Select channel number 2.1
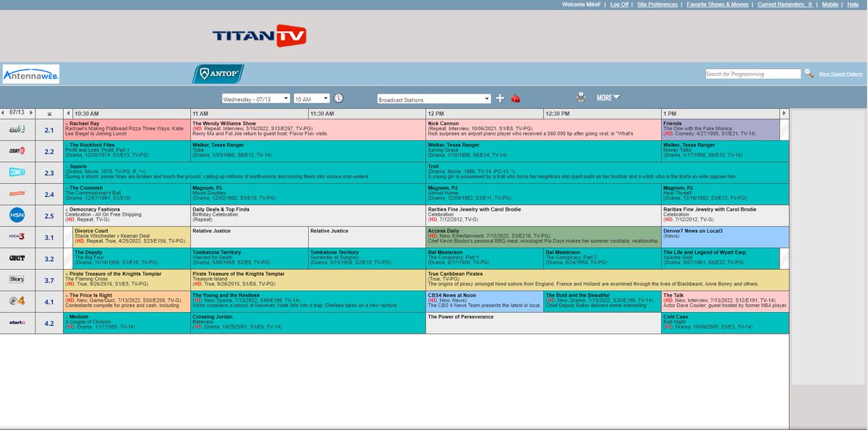Image resolution: width=868 pixels, height=430 pixels. tap(49, 130)
